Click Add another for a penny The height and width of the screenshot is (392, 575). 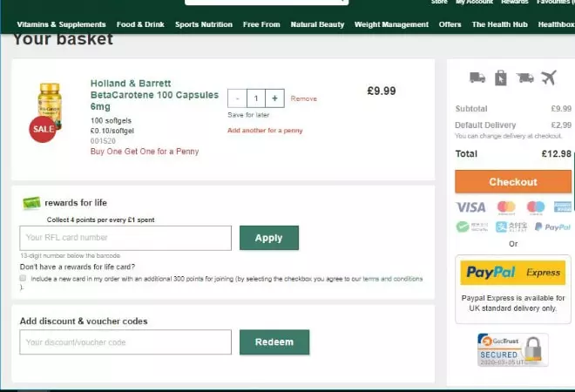(265, 130)
